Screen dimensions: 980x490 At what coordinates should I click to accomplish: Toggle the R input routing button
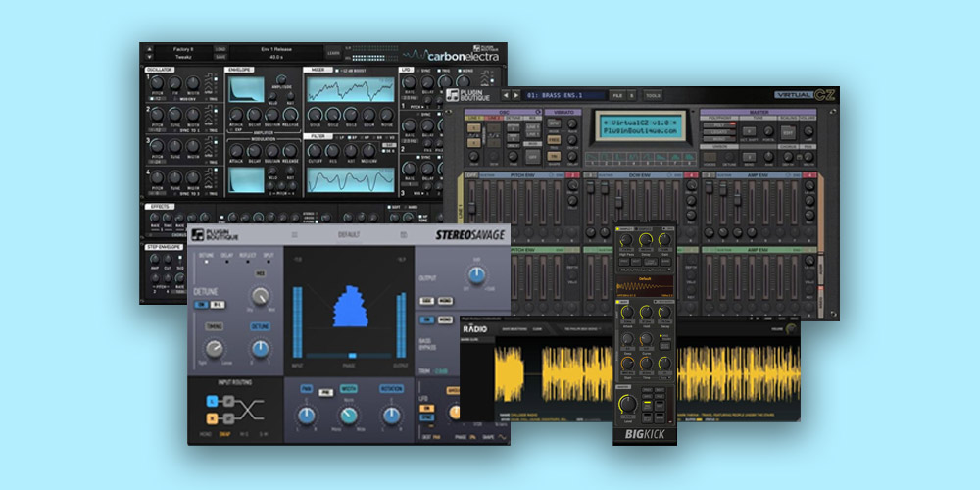coord(212,418)
